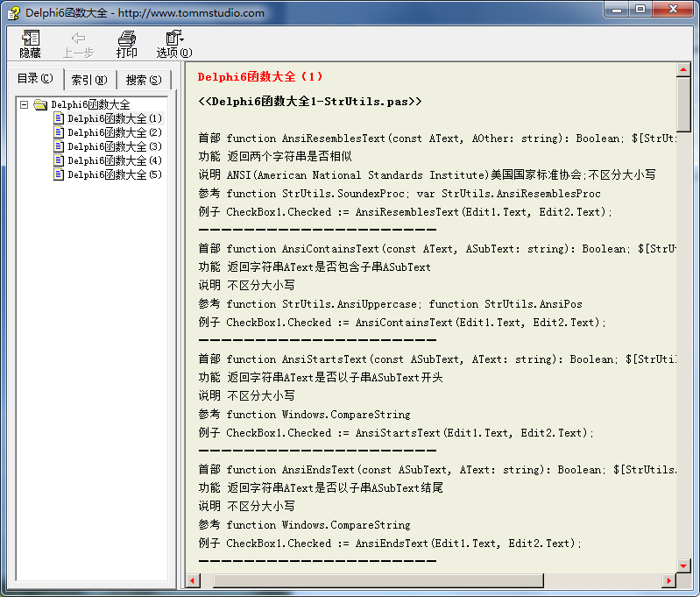The image size is (700, 597).
Task: Click the vertical scrollbar up arrow
Action: 683,69
